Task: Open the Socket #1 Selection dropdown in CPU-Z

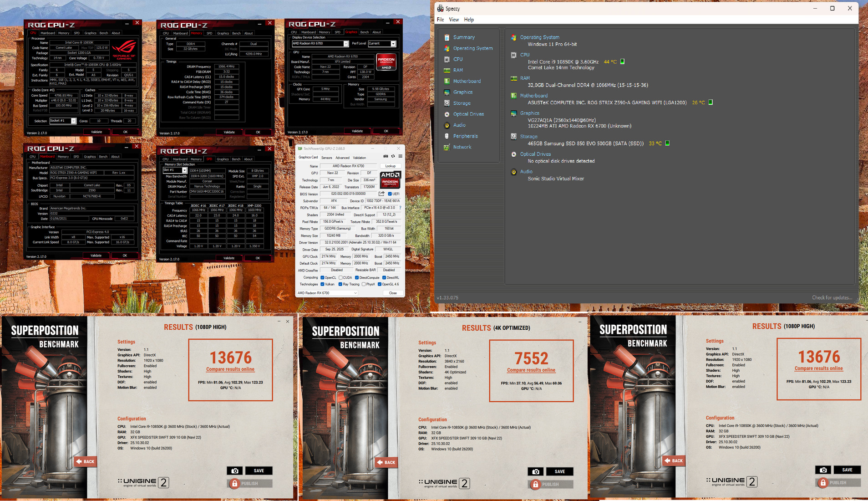Action: 63,121
